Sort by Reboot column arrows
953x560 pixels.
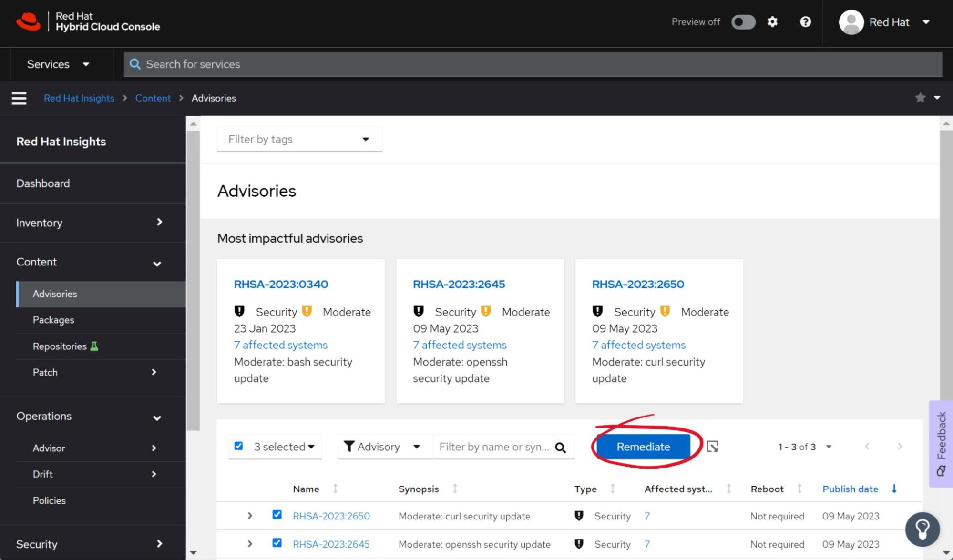coord(799,489)
